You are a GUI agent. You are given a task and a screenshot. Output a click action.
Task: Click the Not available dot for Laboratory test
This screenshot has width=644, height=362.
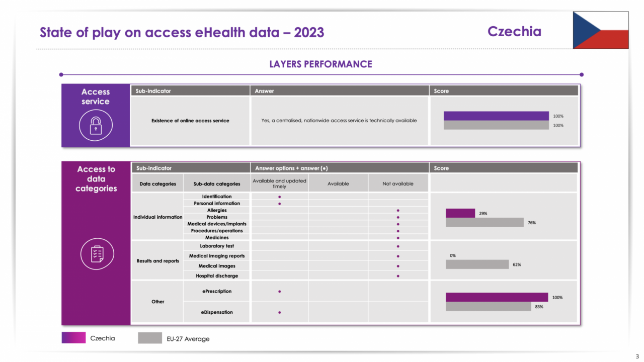pos(398,246)
